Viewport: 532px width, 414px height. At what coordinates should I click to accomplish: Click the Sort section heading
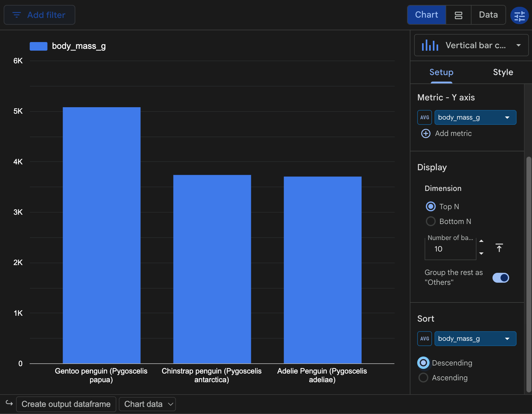point(426,319)
